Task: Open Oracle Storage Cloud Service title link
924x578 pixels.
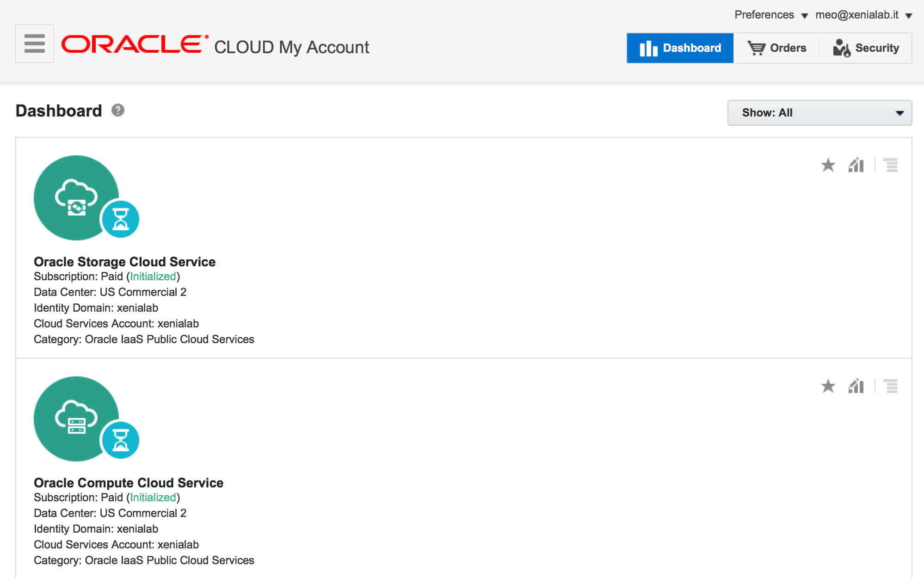Action: (124, 262)
